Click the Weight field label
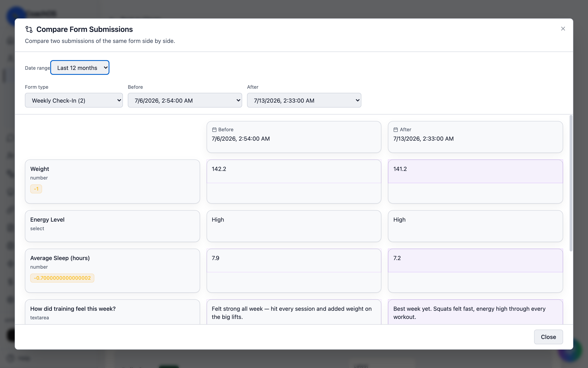This screenshot has width=588, height=368. 40,169
